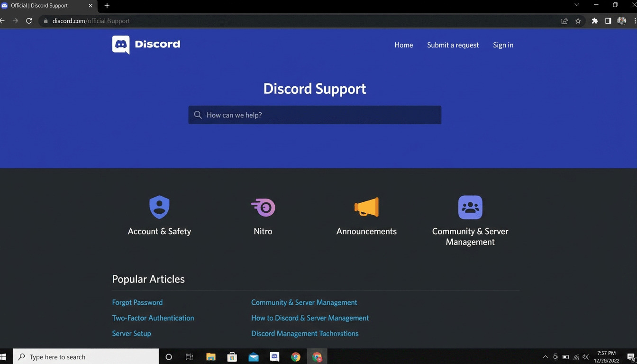Screen dimensions: 637x364
Task: Select the Account & Safety shield icon
Action: (x=159, y=207)
